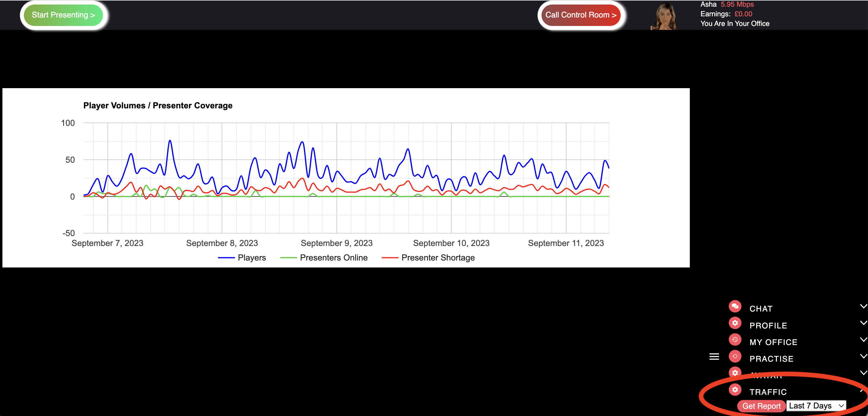The height and width of the screenshot is (416, 868).
Task: Expand the Practise section chevron
Action: point(863,356)
